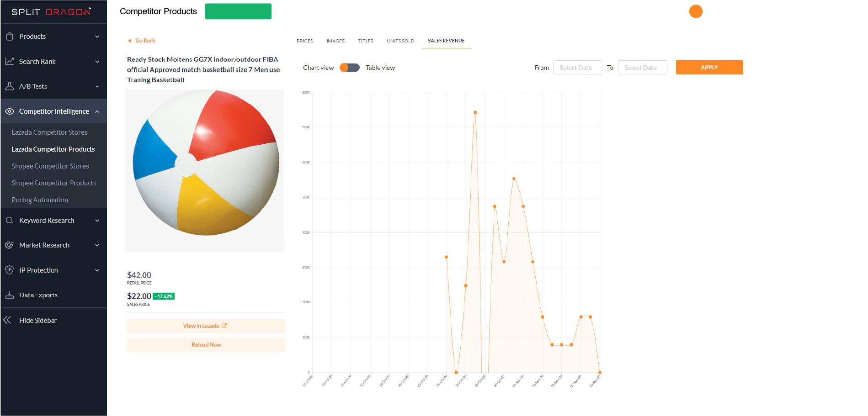868x416 pixels.
Task: Click the Chart view label
Action: pos(318,68)
